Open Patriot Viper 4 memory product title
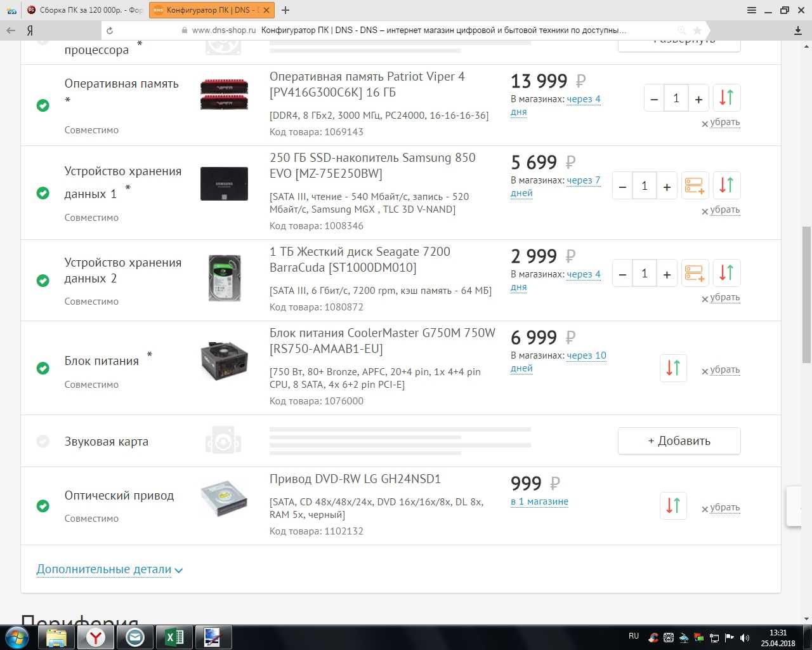Viewport: 812px width, 650px height. (367, 84)
